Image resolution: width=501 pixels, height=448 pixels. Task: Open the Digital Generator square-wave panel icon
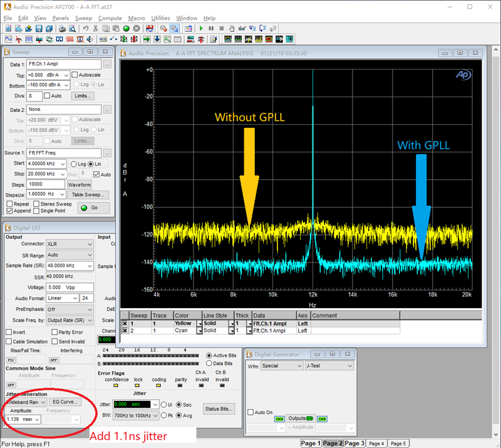pyautogui.click(x=29, y=39)
